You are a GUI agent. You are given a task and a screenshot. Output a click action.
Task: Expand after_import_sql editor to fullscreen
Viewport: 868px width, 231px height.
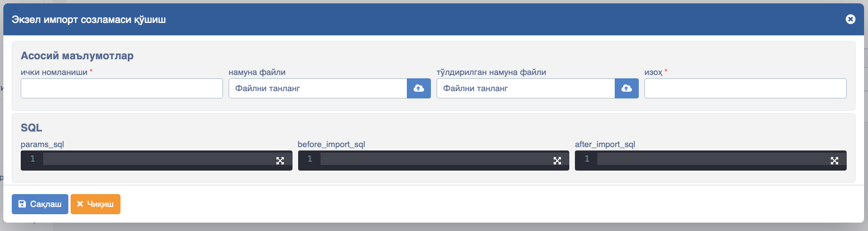[x=834, y=161]
